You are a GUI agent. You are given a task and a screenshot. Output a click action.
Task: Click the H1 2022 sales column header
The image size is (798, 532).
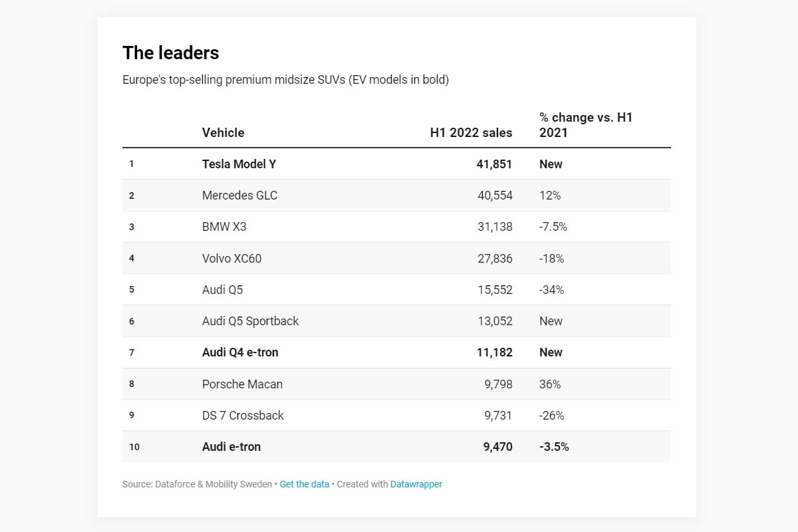pos(471,132)
